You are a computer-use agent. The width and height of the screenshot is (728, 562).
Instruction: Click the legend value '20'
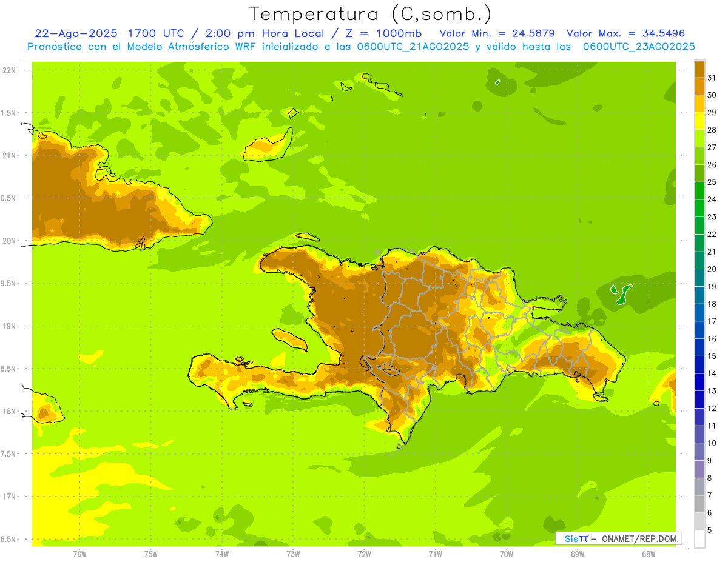click(712, 269)
